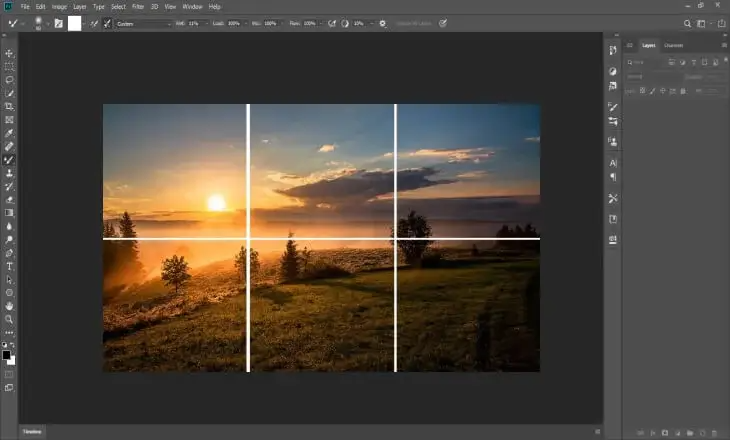Open the black foreground color picker
The width and height of the screenshot is (730, 440).
click(x=6, y=355)
